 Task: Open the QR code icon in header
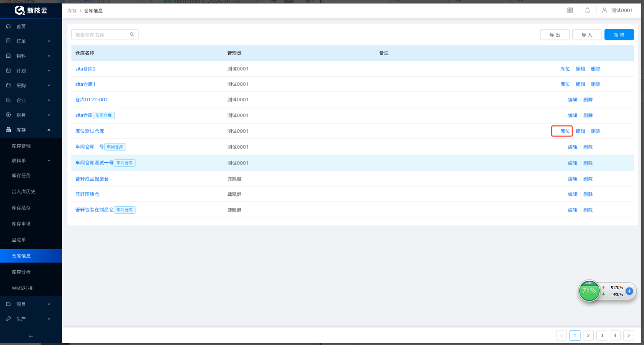click(x=570, y=10)
